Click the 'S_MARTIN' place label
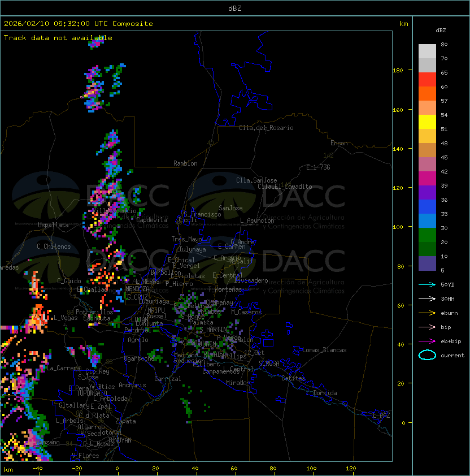Image resolution: width=470 pixels, height=476 pixels. [213, 330]
